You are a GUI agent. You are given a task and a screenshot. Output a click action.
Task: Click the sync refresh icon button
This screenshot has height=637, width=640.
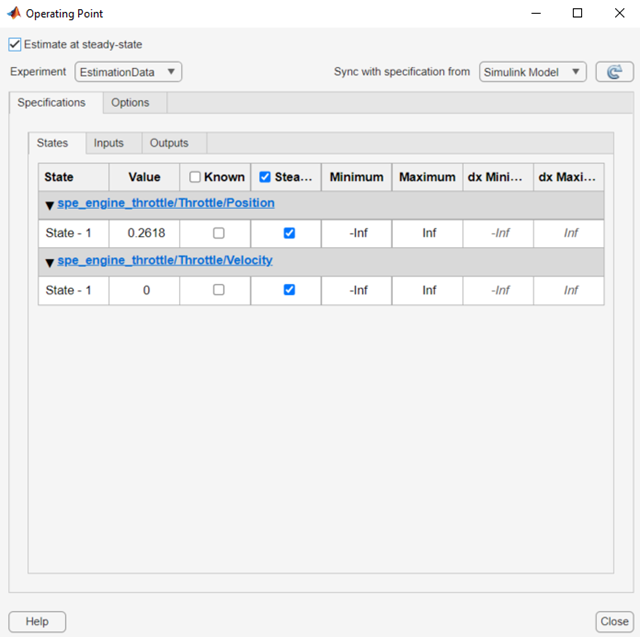pos(614,72)
